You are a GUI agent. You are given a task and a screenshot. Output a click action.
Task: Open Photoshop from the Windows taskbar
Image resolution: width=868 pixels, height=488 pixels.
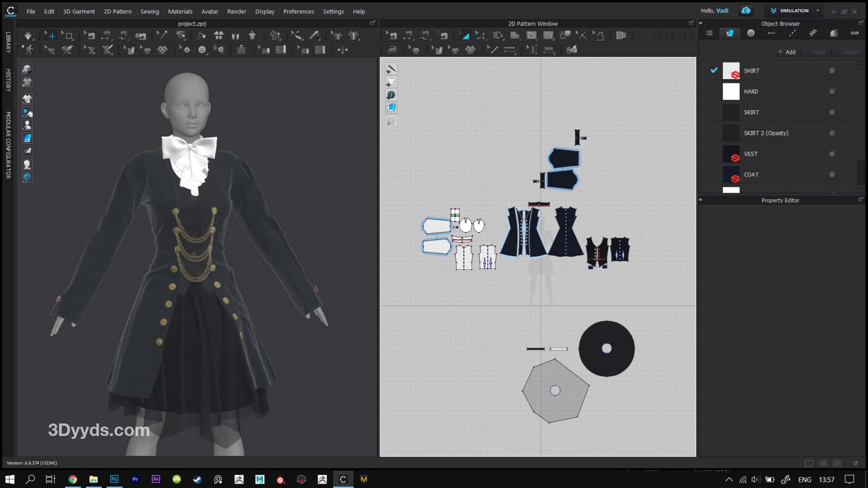point(114,479)
